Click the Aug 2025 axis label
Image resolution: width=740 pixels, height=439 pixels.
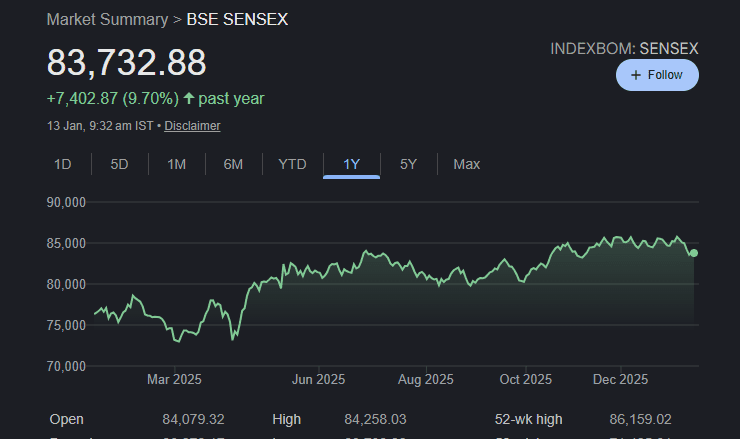click(426, 380)
